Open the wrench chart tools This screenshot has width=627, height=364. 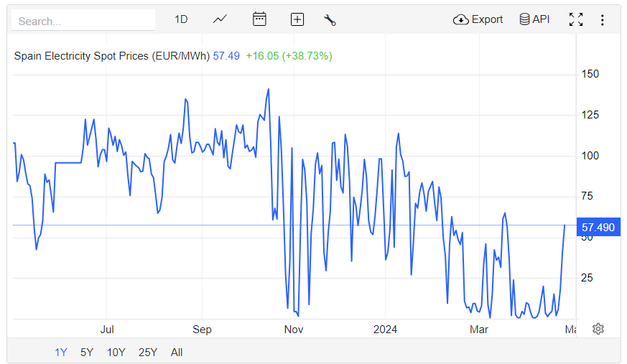click(x=330, y=19)
